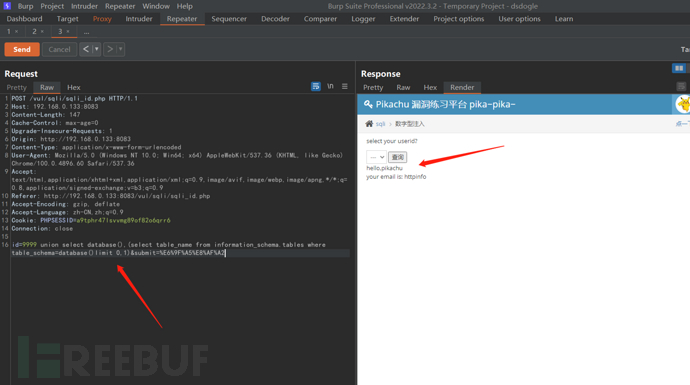690x385 pixels.
Task: Open the Intruder menu in menu bar
Action: [x=84, y=6]
